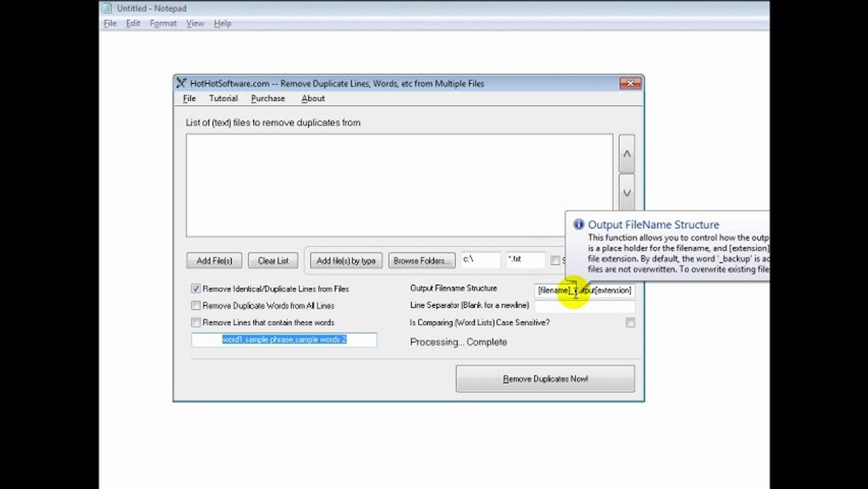Enable Remove Lines that contain these words

tap(195, 323)
